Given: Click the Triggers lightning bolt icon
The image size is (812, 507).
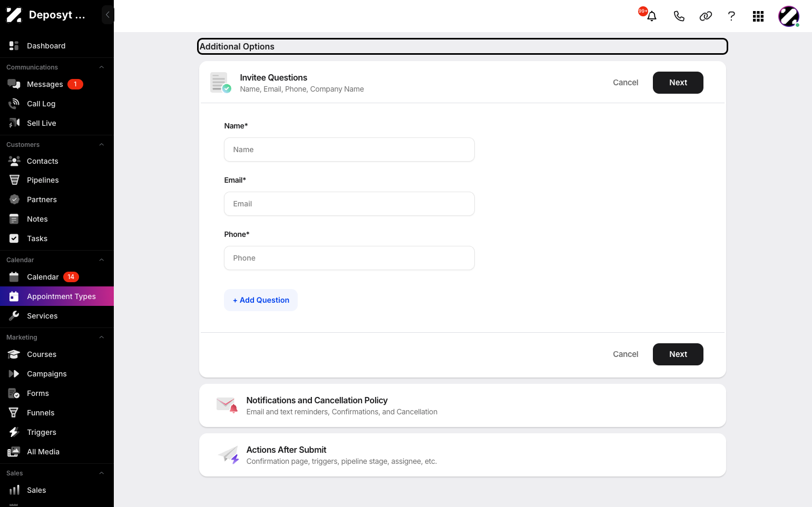Looking at the screenshot, I should [x=14, y=432].
